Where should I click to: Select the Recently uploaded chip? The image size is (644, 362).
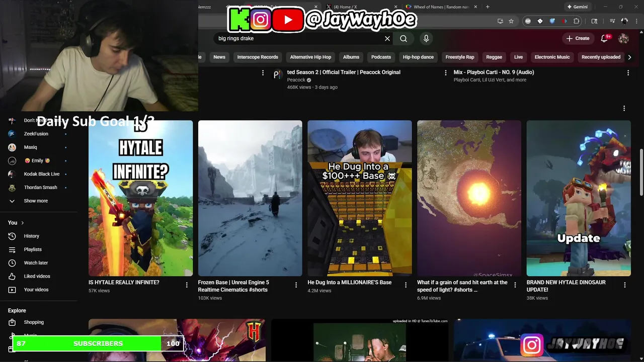point(601,57)
